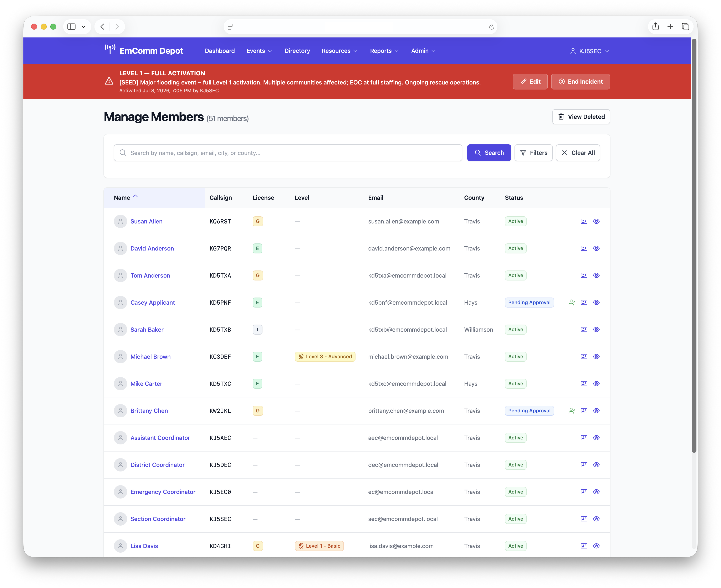The width and height of the screenshot is (721, 588).
Task: View Michael Brown's profile via eye icon
Action: point(596,357)
